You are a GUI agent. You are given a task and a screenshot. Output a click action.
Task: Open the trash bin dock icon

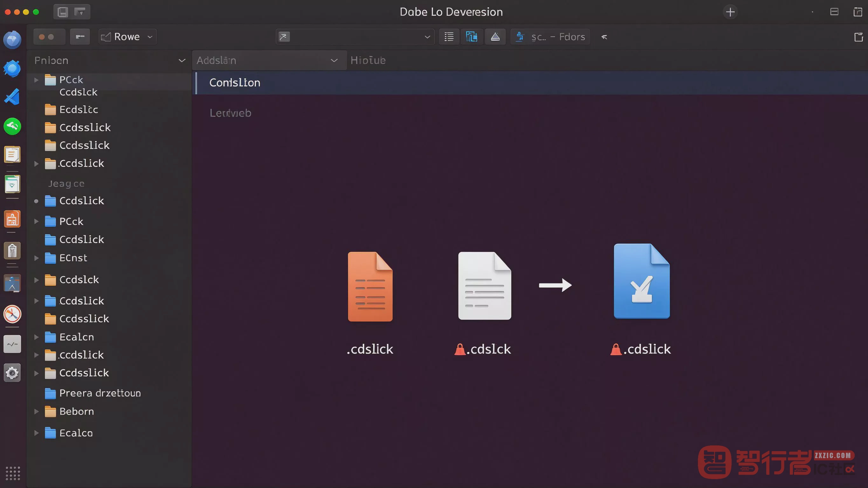pos(12,251)
